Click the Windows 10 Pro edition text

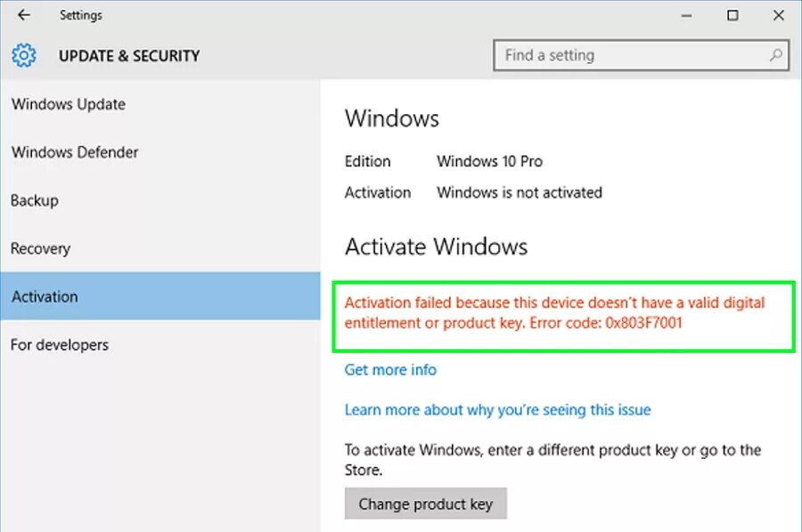click(489, 161)
